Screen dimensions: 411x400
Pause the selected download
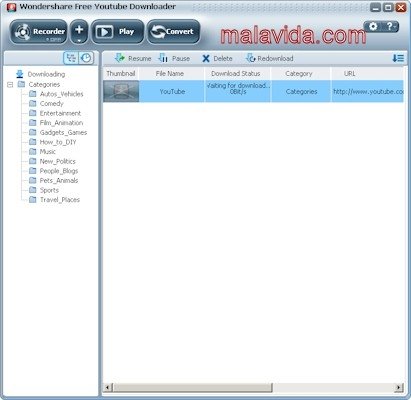point(174,58)
